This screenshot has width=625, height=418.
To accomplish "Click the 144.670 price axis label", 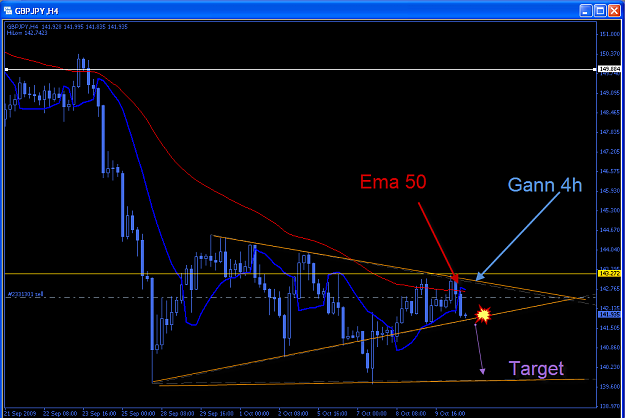I will pos(610,230).
